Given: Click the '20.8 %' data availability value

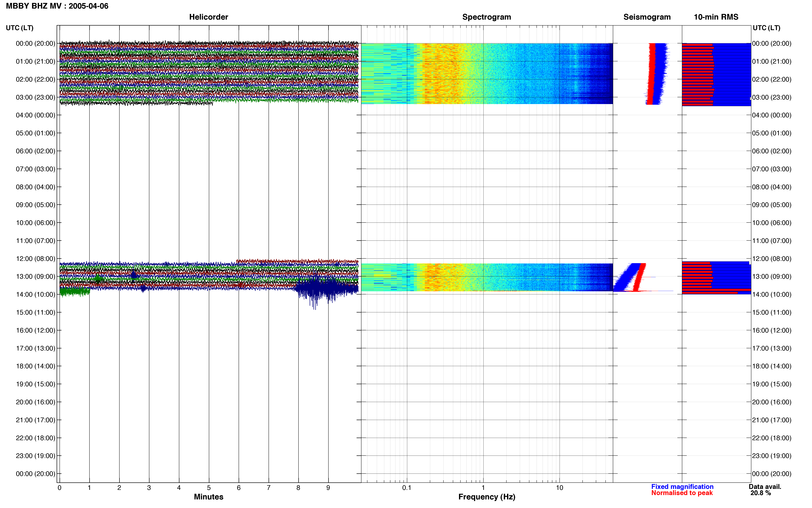Looking at the screenshot, I should [x=761, y=493].
